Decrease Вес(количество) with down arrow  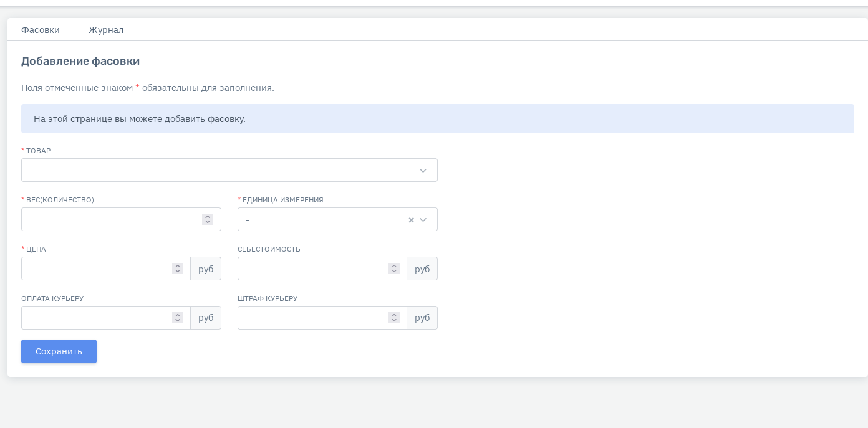pyautogui.click(x=208, y=222)
